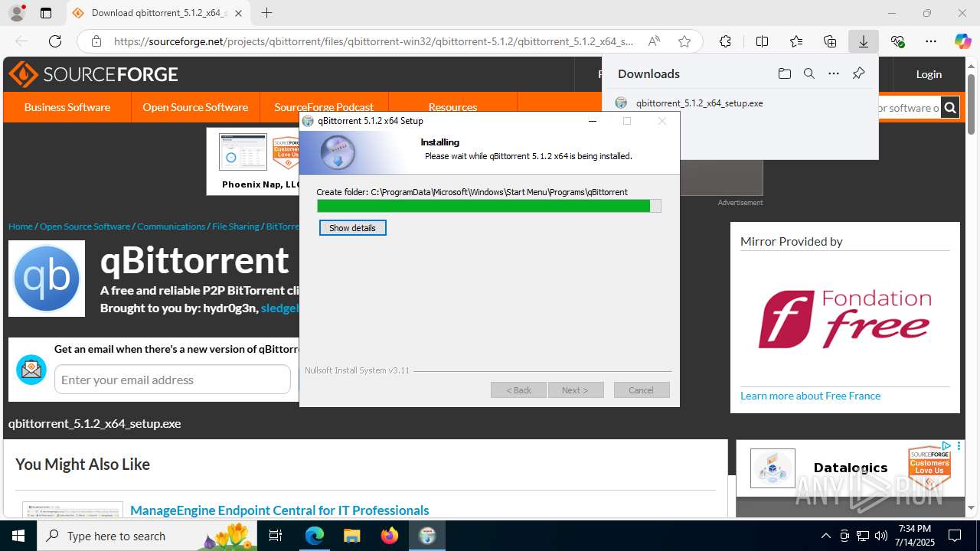The width and height of the screenshot is (980, 551).
Task: Open SourceForge Podcast menu item
Action: coord(324,107)
